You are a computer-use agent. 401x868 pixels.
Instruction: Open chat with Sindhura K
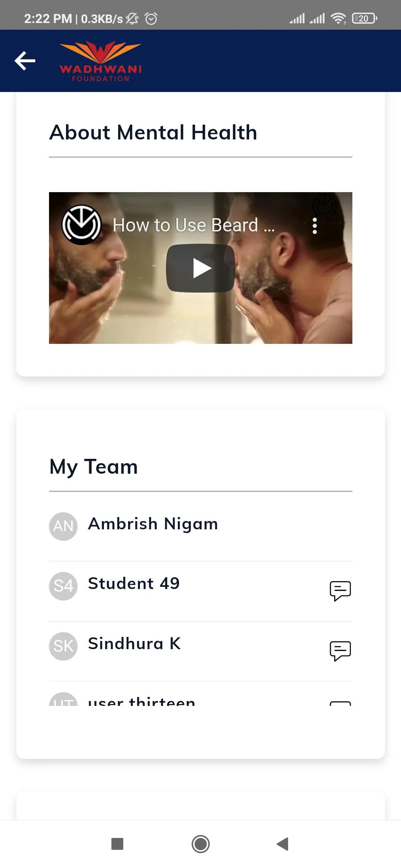(340, 651)
